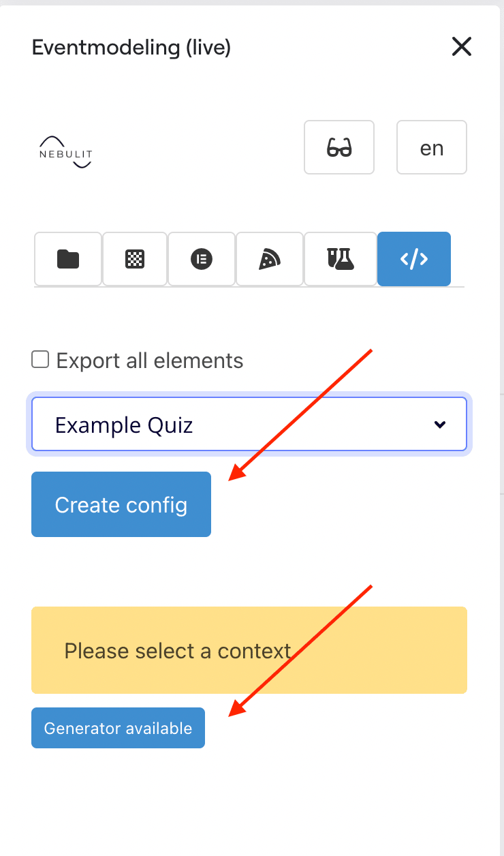Click the NEBULIT logo
The width and height of the screenshot is (504, 856).
tap(65, 151)
